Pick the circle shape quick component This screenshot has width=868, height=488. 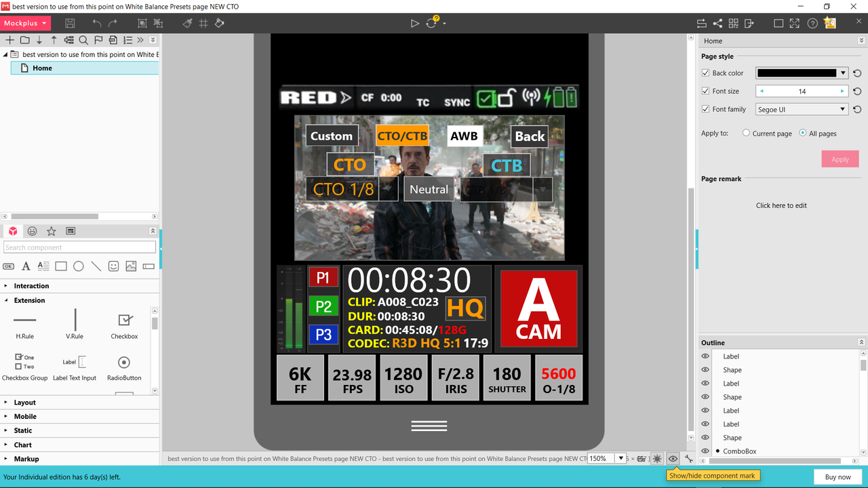pos(79,266)
